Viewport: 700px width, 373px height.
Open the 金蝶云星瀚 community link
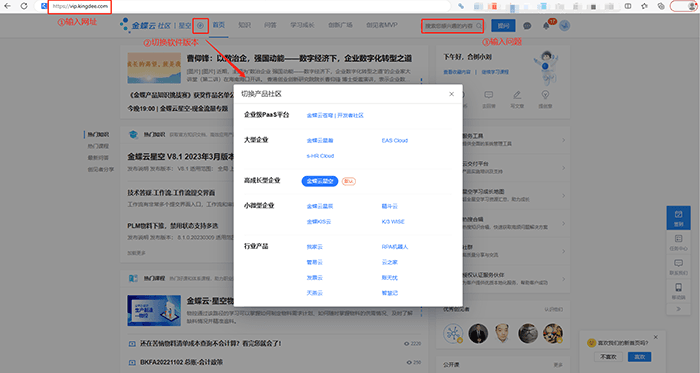tap(320, 141)
